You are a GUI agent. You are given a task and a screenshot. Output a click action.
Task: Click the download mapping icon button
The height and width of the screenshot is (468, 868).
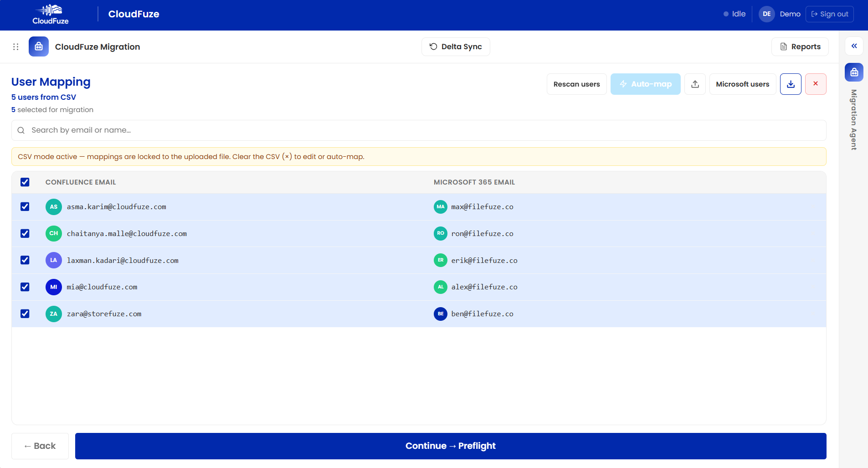(x=791, y=84)
